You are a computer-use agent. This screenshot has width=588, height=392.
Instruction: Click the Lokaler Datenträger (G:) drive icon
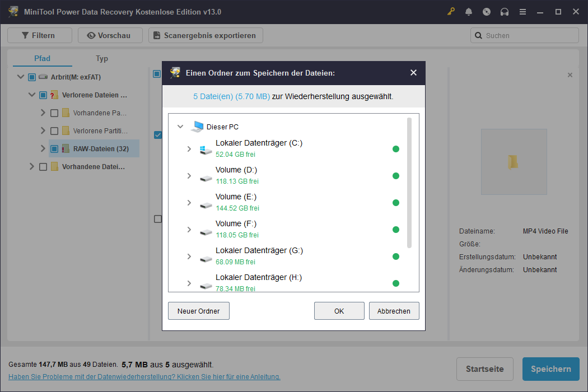coord(206,259)
